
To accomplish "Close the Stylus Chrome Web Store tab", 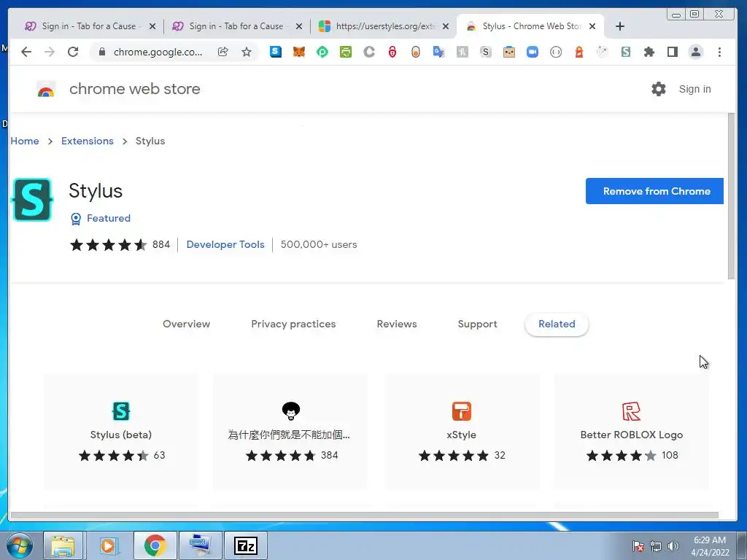I will [x=592, y=26].
